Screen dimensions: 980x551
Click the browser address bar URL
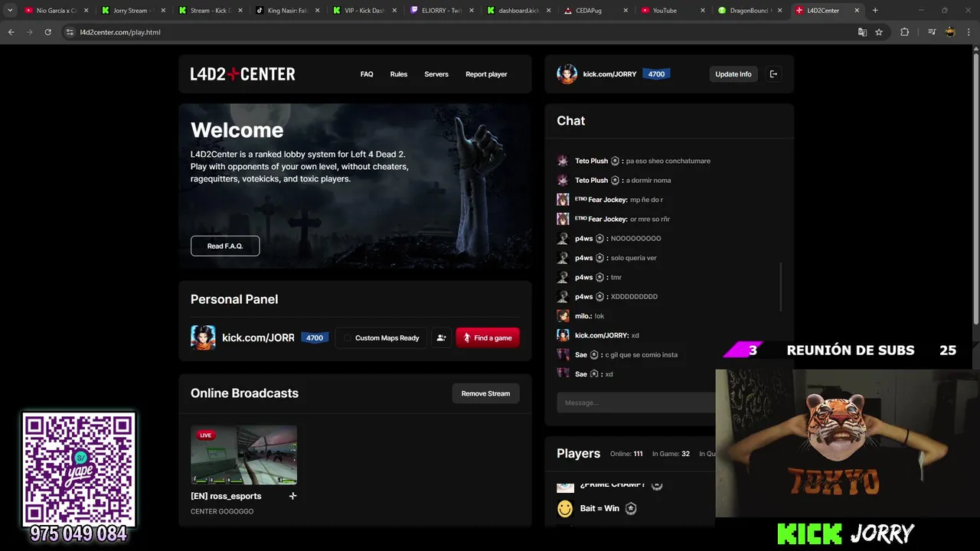[x=120, y=32]
